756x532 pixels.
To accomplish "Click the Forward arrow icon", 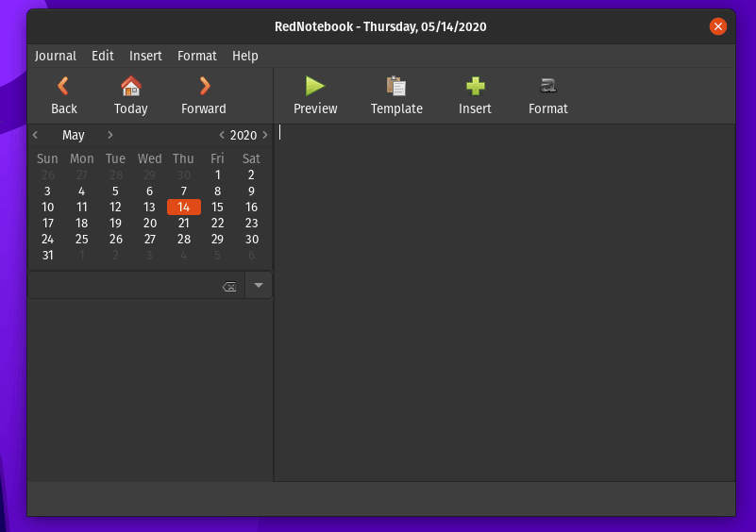I will pyautogui.click(x=204, y=87).
